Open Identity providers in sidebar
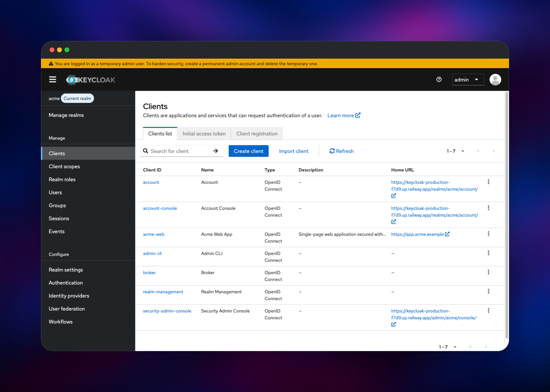The height and width of the screenshot is (392, 550). pyautogui.click(x=88, y=296)
